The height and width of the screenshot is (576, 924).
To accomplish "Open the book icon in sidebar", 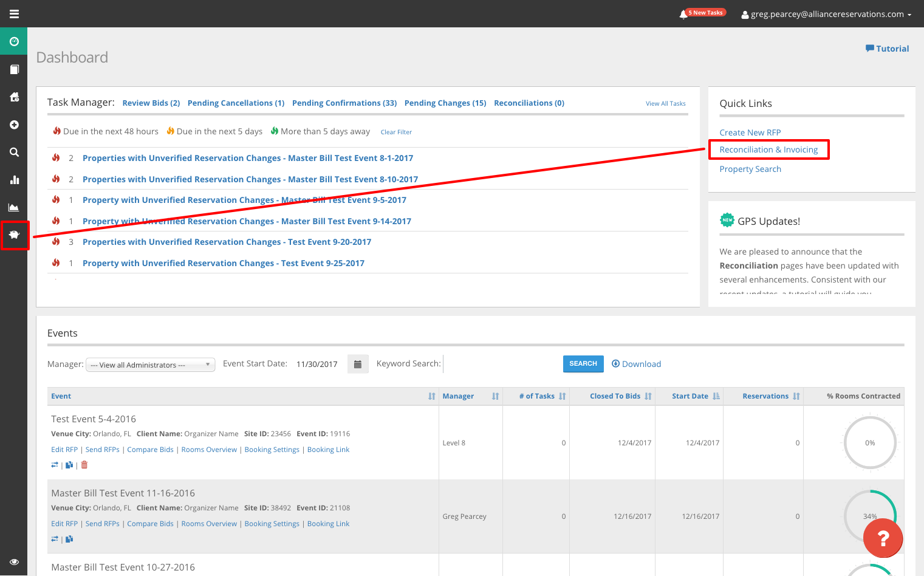I will (14, 69).
